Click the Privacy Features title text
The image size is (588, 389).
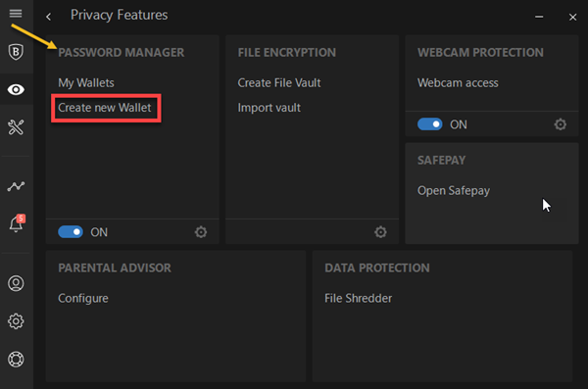[119, 15]
